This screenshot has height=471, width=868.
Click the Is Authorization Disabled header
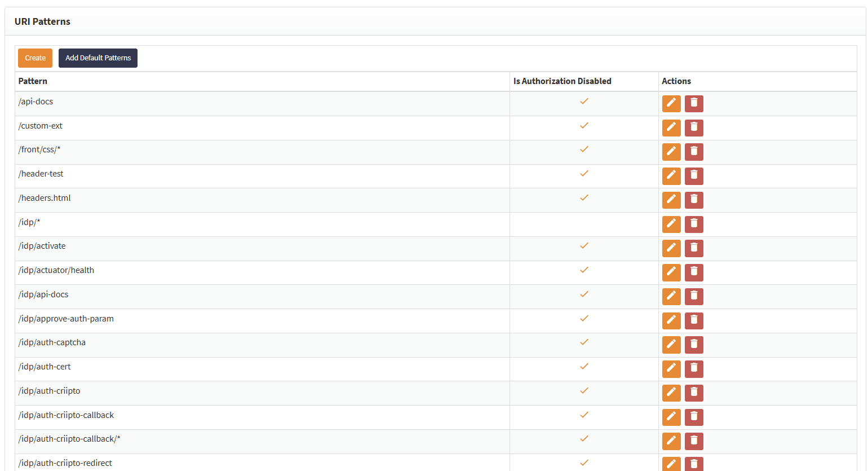pyautogui.click(x=563, y=81)
